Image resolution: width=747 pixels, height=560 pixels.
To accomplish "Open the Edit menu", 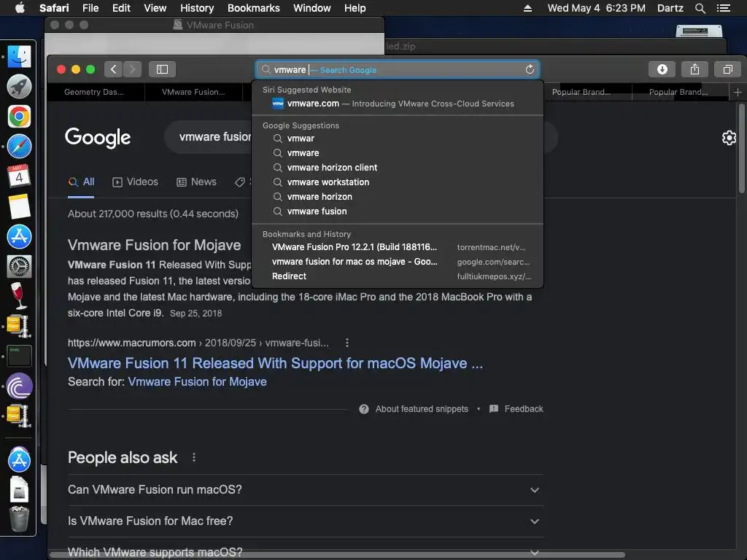I will point(121,8).
